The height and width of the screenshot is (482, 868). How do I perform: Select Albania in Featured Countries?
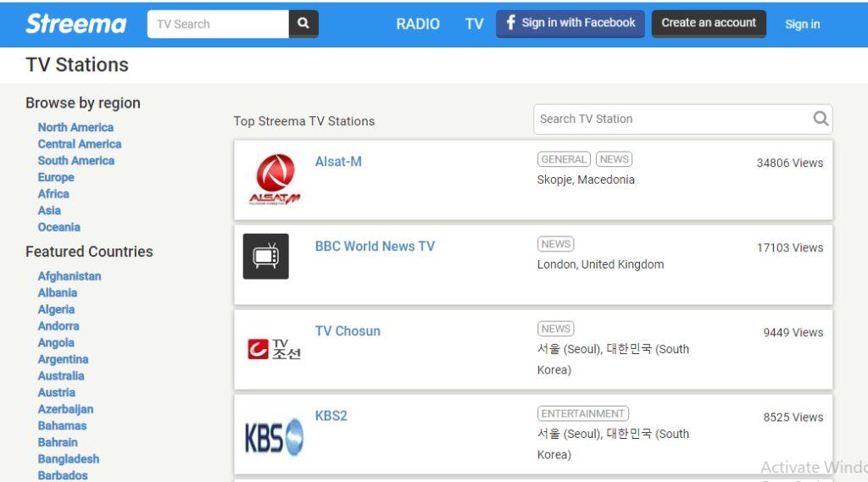(x=58, y=293)
